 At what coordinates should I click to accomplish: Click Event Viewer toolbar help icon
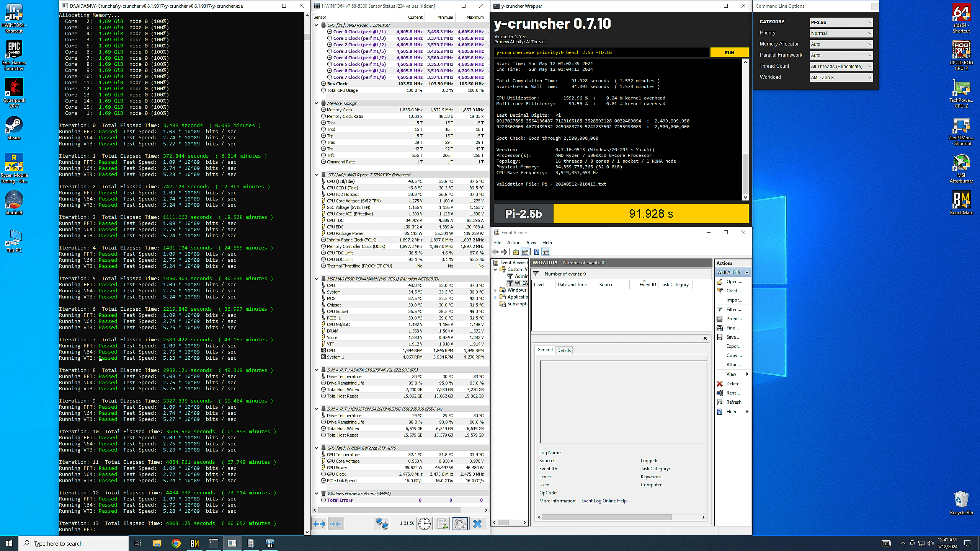(x=536, y=252)
